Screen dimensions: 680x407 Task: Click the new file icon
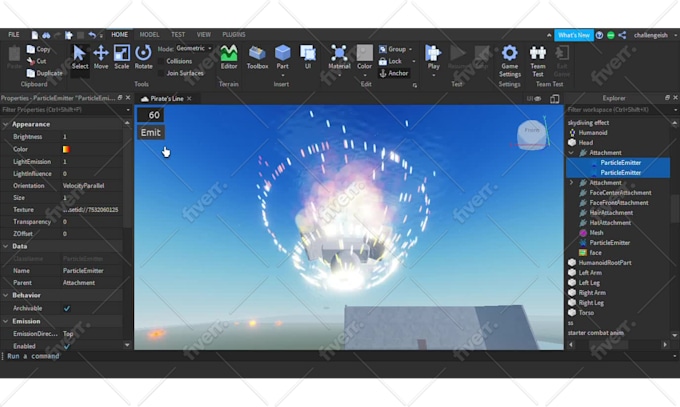tap(34, 35)
